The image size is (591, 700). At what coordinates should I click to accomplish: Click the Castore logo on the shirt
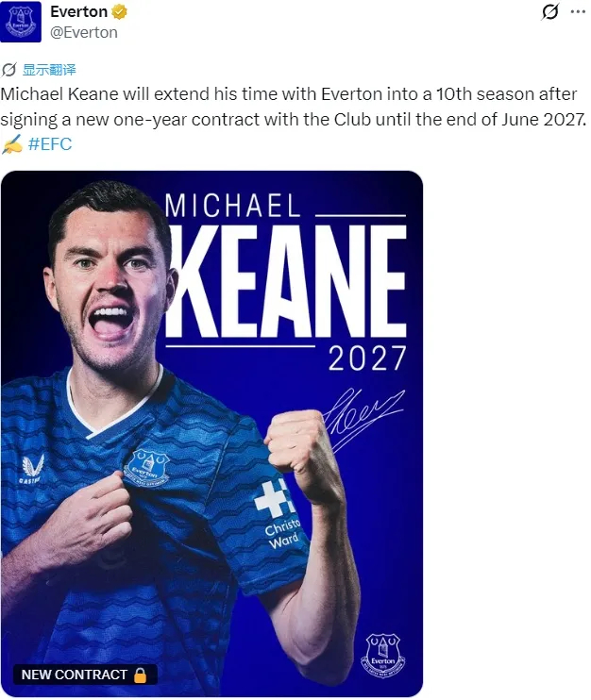click(x=31, y=469)
